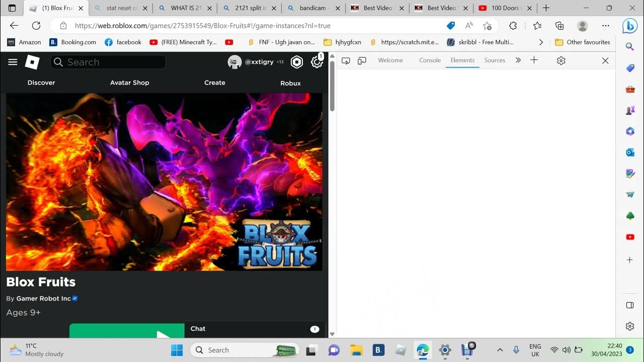Open the Gamer Robot Inc creator link
Viewport: 644px width, 362px height.
[x=44, y=298]
